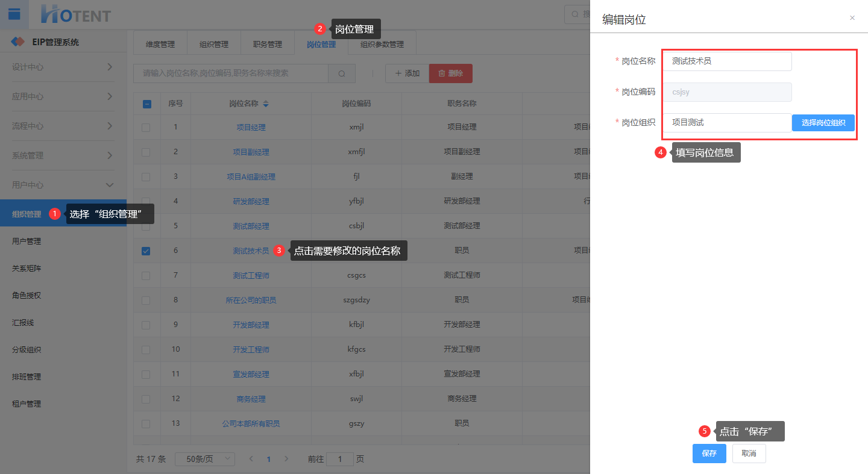Screen dimensions: 868x474
Task: Open the 测试工程师 position name link
Action: tap(251, 276)
